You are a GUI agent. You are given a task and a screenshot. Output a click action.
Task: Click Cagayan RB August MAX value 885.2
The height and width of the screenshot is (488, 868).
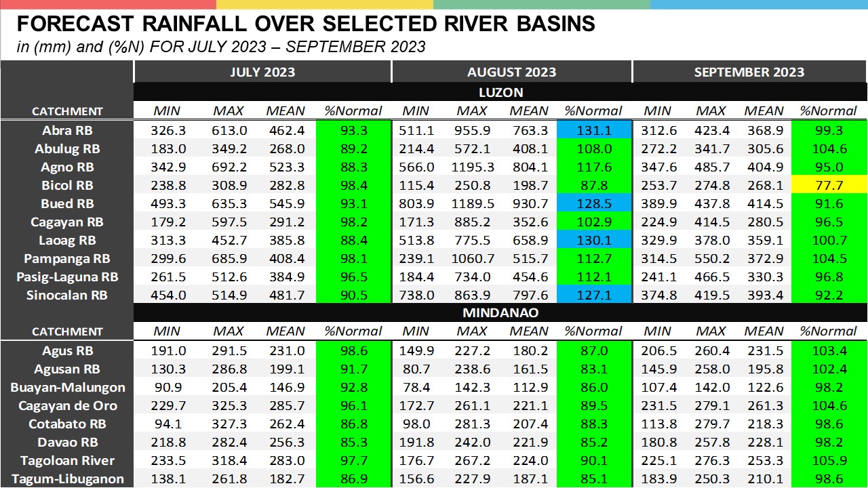pos(472,222)
